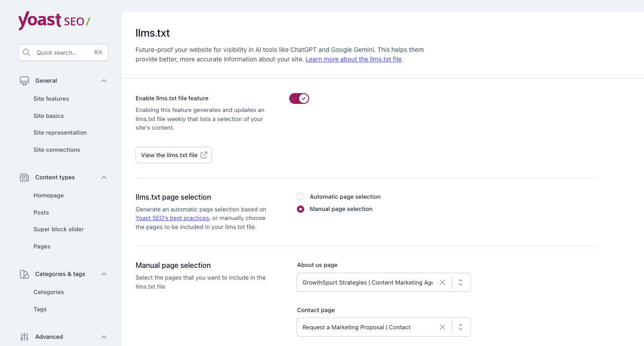Click the 'View the llms.txt file' button

(x=174, y=155)
